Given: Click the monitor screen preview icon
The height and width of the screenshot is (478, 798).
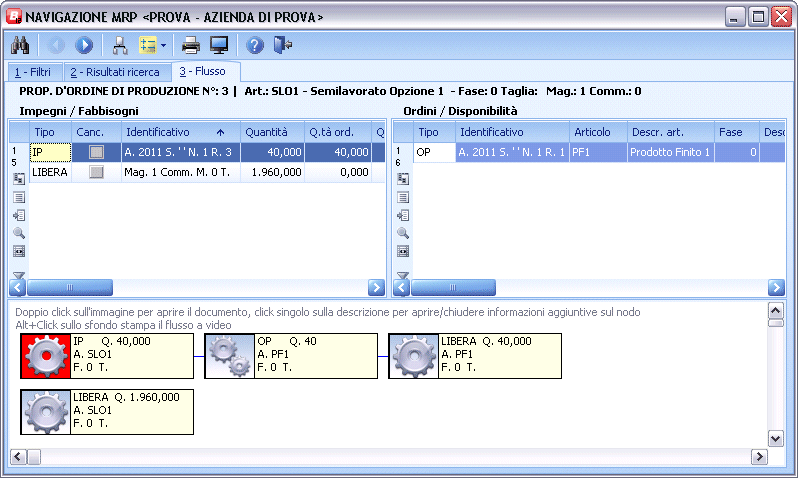Looking at the screenshot, I should pos(219,45).
